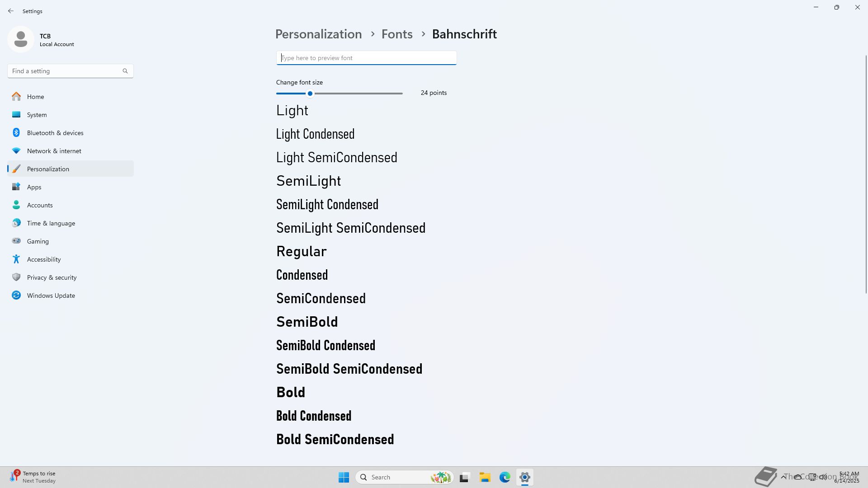Click the back arrow in Settings

tap(11, 11)
